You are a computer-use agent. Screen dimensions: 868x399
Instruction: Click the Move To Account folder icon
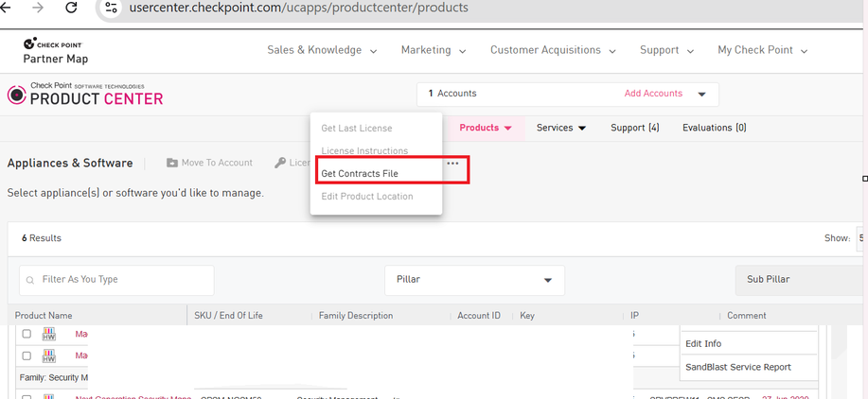tap(172, 163)
